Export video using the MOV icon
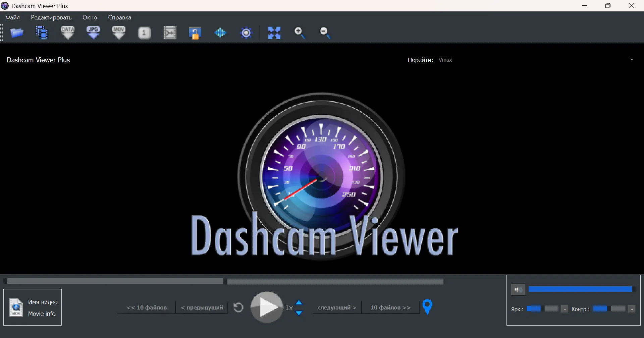Image resolution: width=644 pixels, height=338 pixels. (119, 33)
